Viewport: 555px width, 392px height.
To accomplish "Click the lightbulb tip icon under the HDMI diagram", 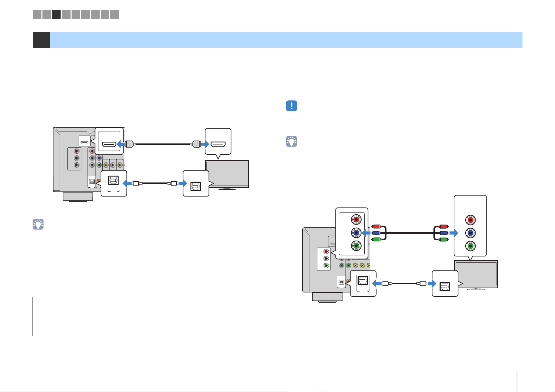I will (x=38, y=224).
